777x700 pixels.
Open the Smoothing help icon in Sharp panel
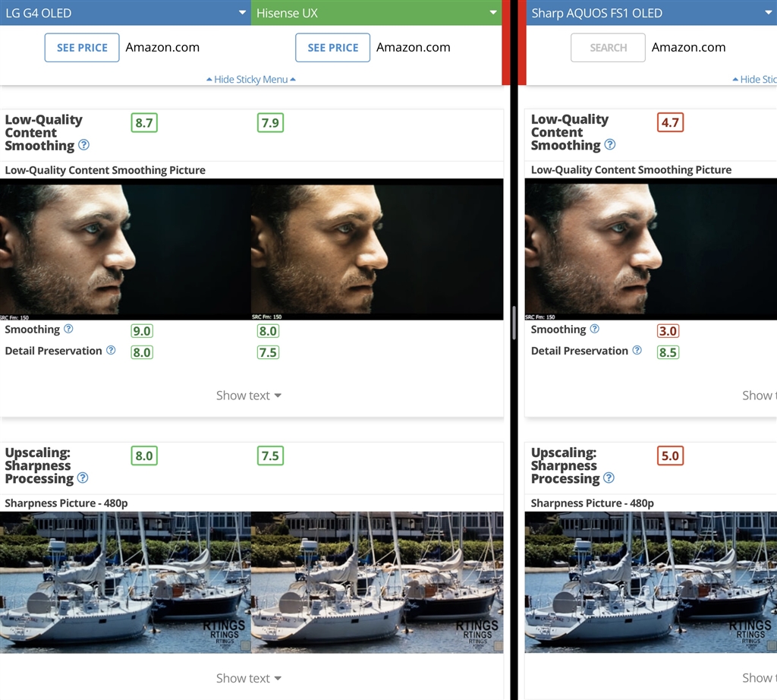click(595, 329)
